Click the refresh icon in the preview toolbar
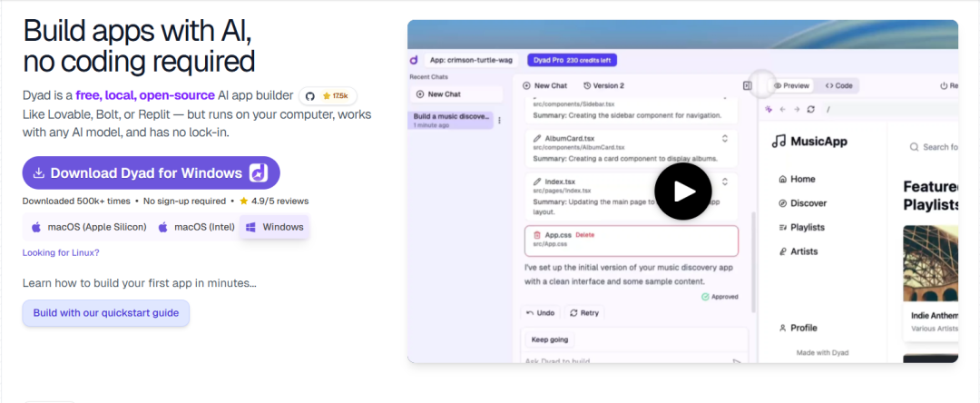 tap(810, 109)
